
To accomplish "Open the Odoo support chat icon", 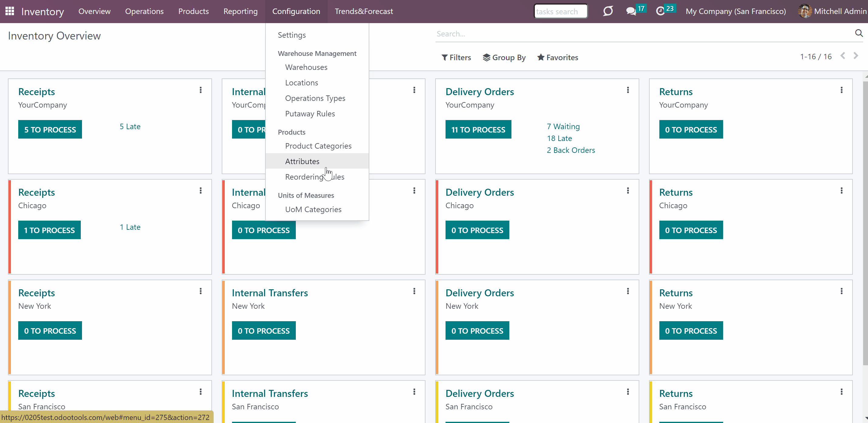I will coord(608,11).
